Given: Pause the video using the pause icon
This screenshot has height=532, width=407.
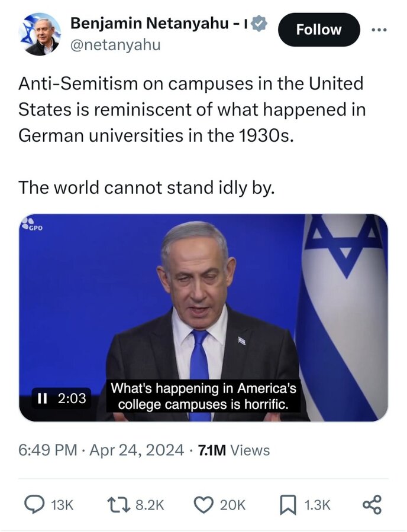Looking at the screenshot, I should 42,398.
